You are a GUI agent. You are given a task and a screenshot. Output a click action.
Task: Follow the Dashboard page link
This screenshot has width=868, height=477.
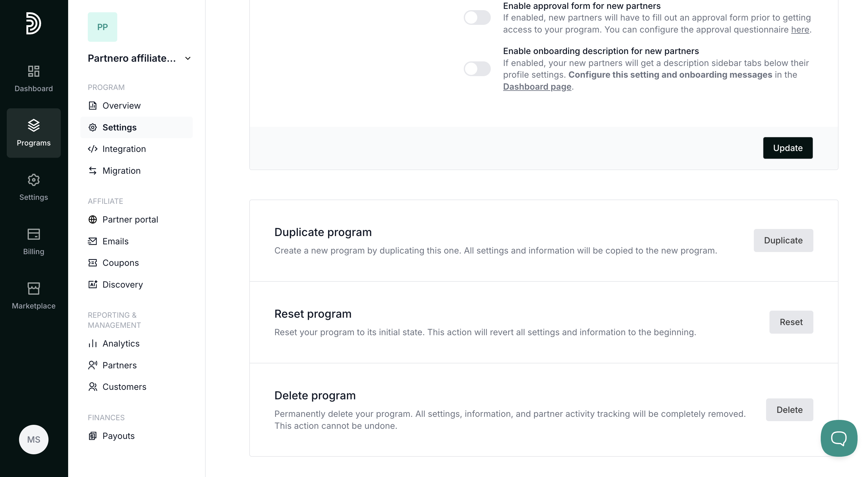537,87
